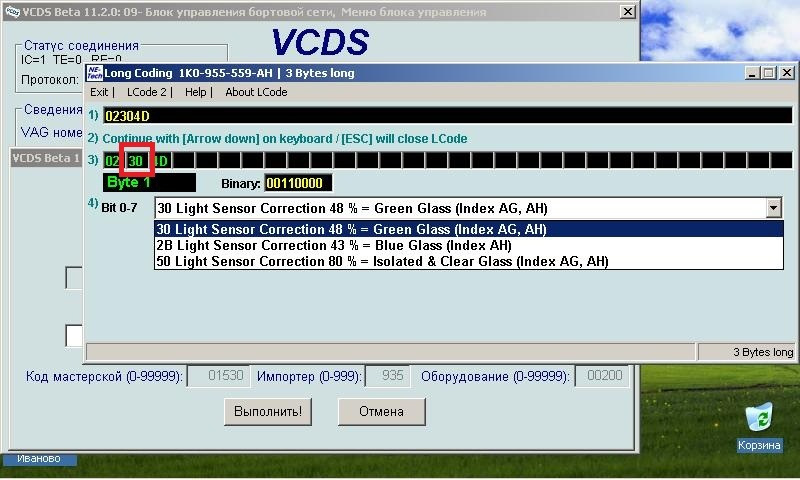This screenshot has width=800, height=480.
Task: Select byte 2 cell showing 4D
Action: tap(161, 161)
